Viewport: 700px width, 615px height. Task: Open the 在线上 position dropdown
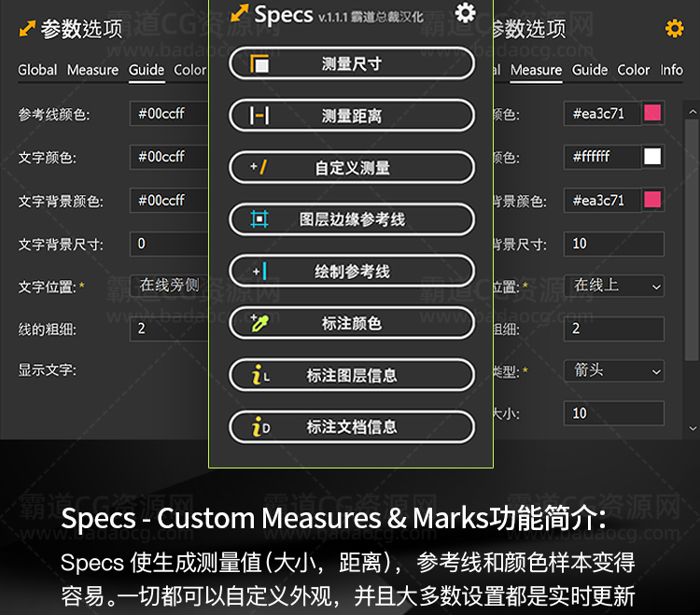tap(614, 287)
